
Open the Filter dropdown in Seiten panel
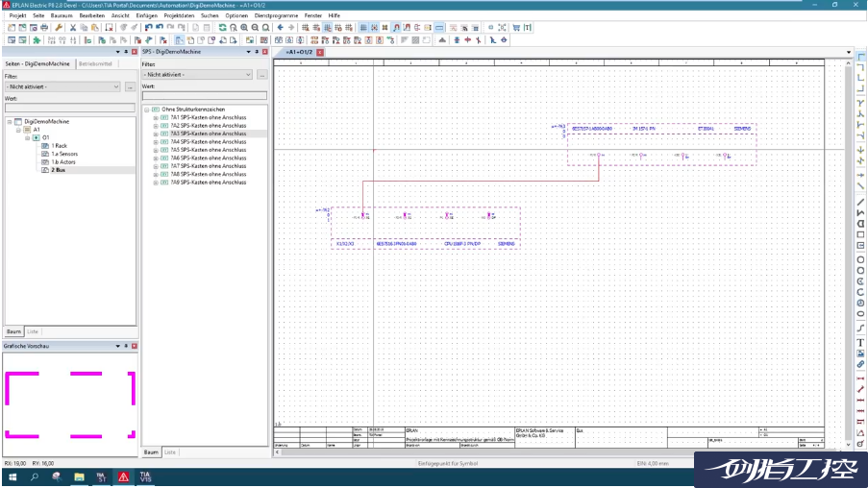115,86
